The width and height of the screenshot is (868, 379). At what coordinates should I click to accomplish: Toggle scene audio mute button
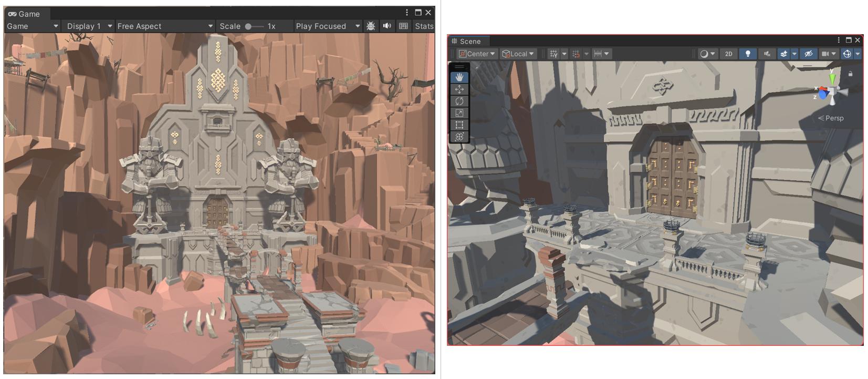pyautogui.click(x=767, y=54)
